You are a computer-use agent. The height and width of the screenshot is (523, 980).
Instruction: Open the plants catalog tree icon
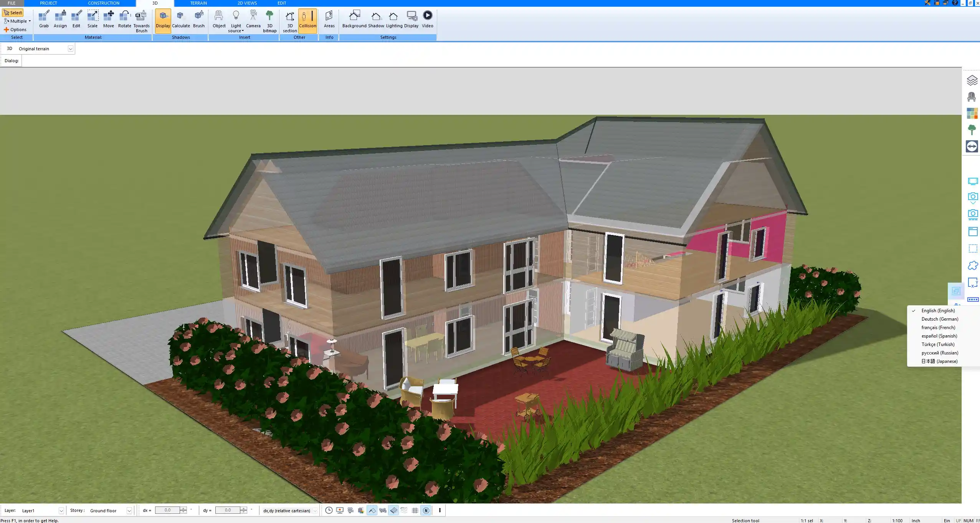click(x=972, y=130)
